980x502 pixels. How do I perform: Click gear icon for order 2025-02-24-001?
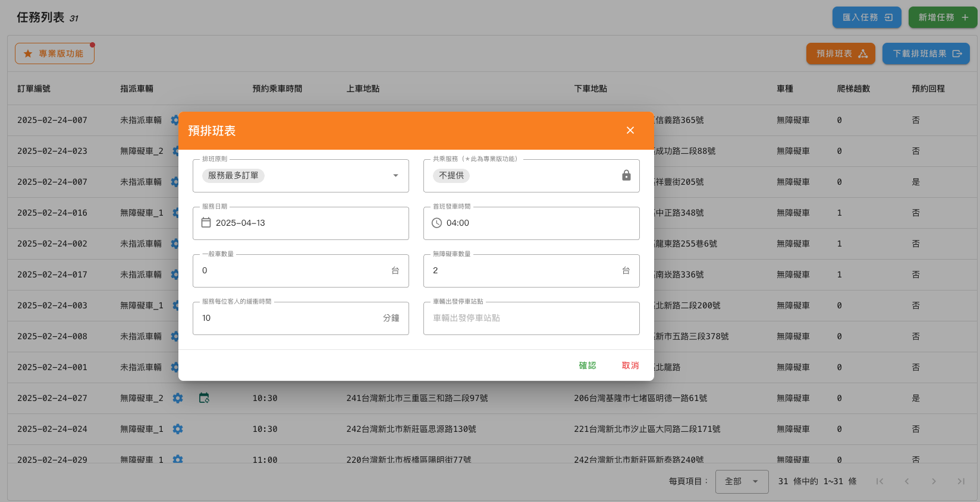(175, 367)
